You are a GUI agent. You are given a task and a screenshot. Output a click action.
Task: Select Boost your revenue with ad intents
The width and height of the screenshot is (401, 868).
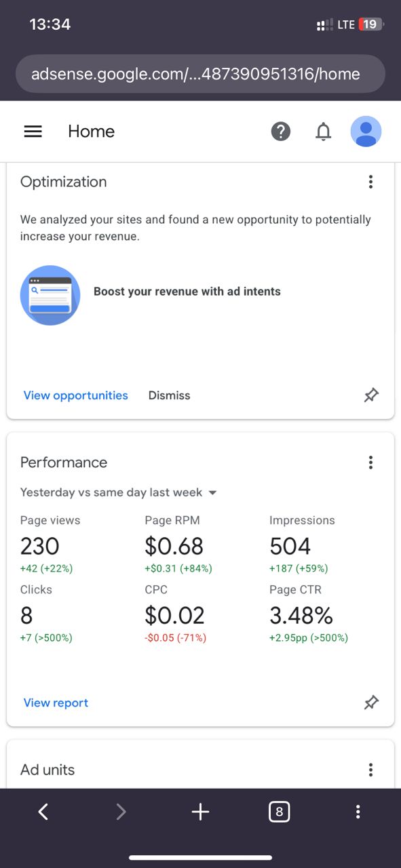click(x=187, y=292)
